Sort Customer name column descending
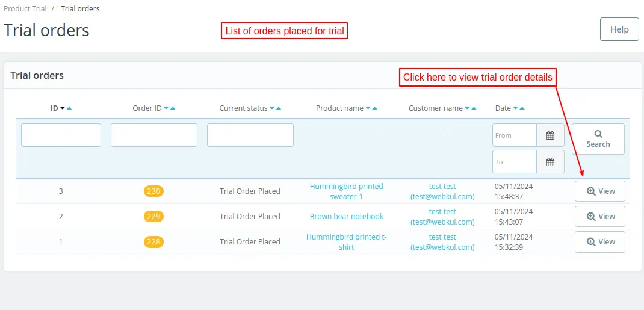644x310 pixels. pos(468,108)
